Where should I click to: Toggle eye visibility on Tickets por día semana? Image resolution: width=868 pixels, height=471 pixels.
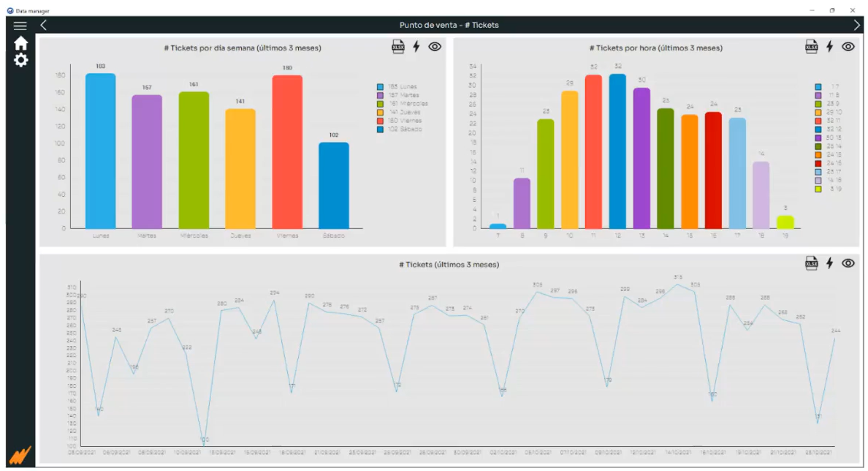435,47
